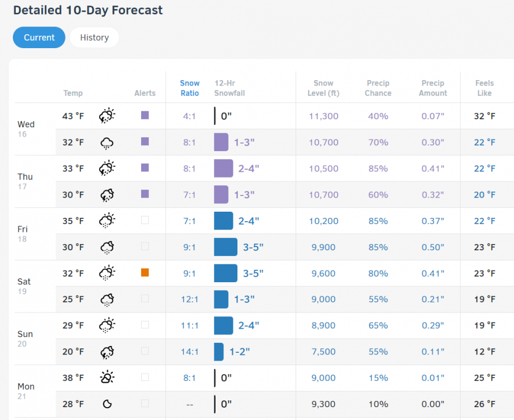Click empty alert box for Monday 38 °F
This screenshot has width=514, height=420.
pos(145,377)
